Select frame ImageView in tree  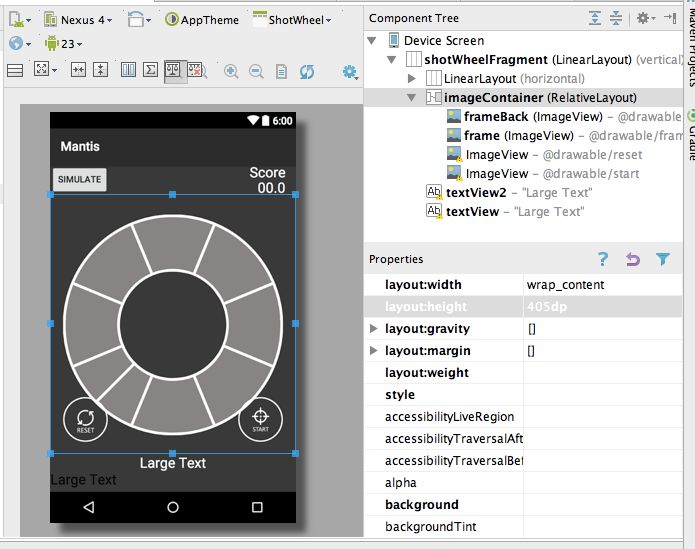523,136
